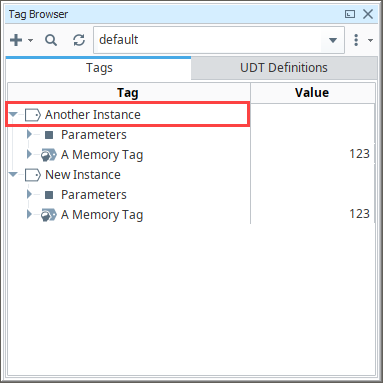Click memory tag icon under New Instance
Viewport: 383px width, 383px height.
[x=49, y=215]
